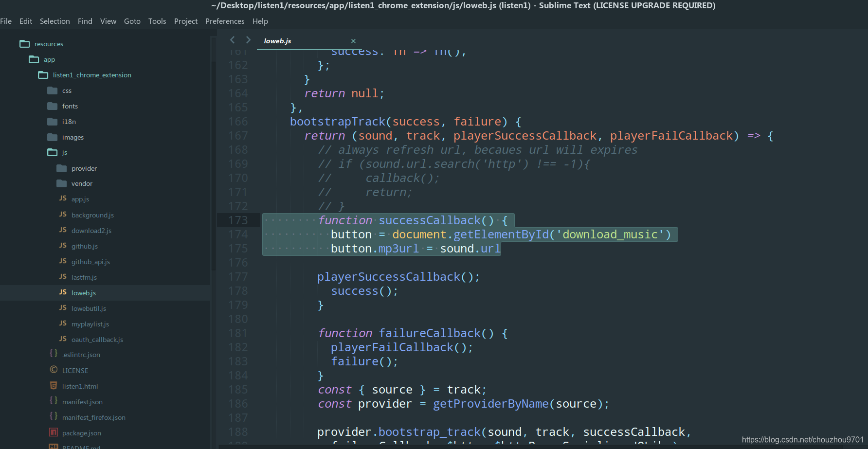Screen dimensions: 868x449
Task: Expand the vendor folder
Action: coord(61,183)
